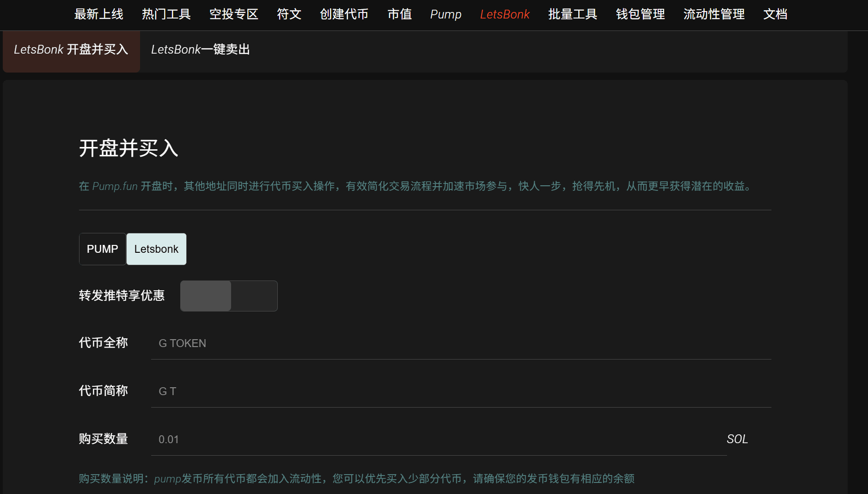Screen dimensions: 868x494
Task: Enable the 转发推特享优惠 switch
Action: [229, 296]
